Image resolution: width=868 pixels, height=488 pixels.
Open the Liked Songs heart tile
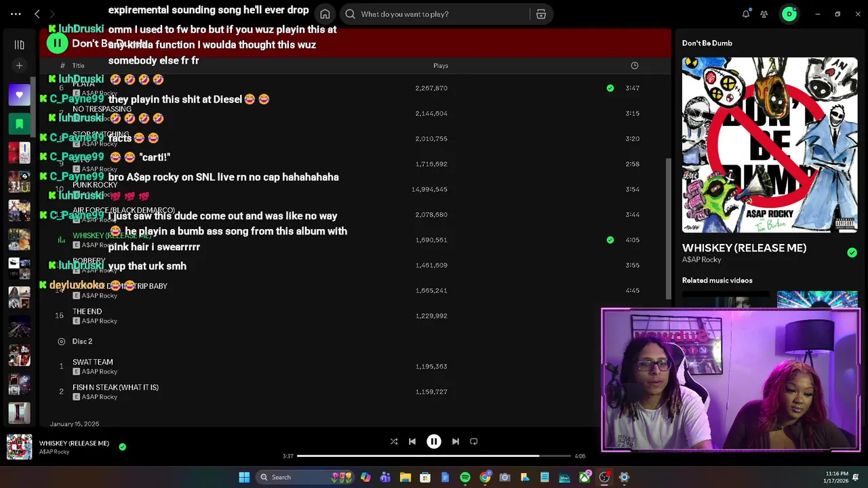(x=19, y=95)
